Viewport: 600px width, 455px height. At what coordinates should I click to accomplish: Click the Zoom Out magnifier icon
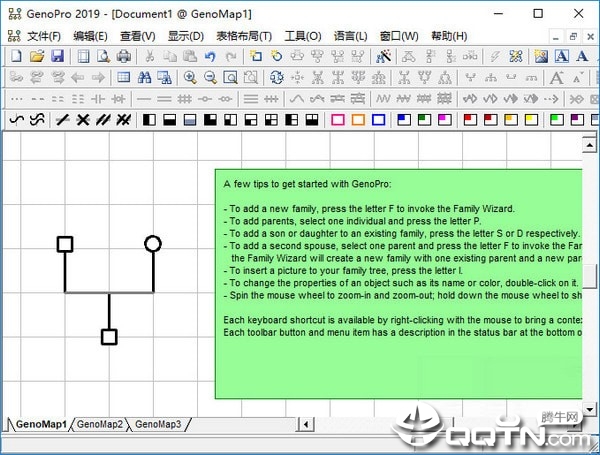tap(210, 78)
